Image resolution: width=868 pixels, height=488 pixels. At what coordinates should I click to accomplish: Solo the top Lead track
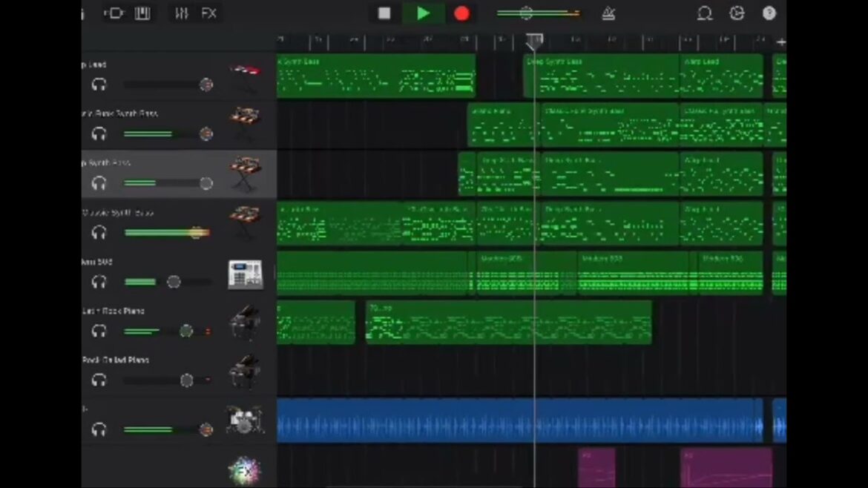(x=99, y=85)
